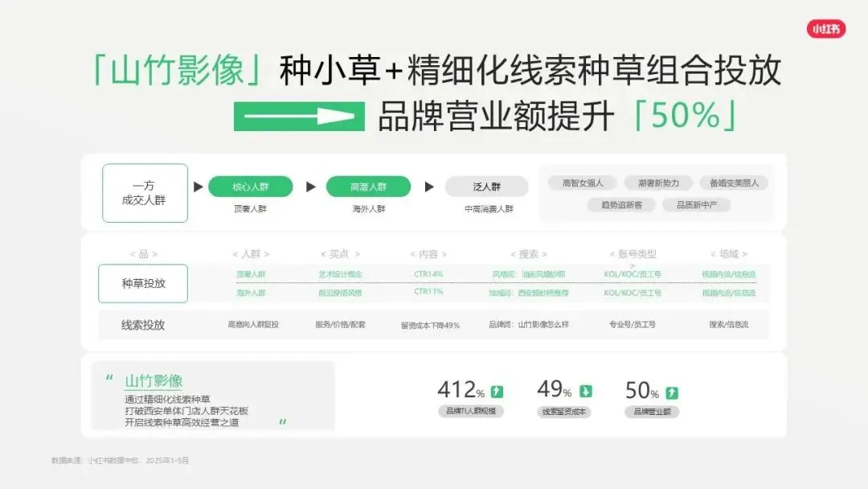Choose the 潮奢新势力 tag
Viewport: 868px width, 489px height.
tap(658, 183)
